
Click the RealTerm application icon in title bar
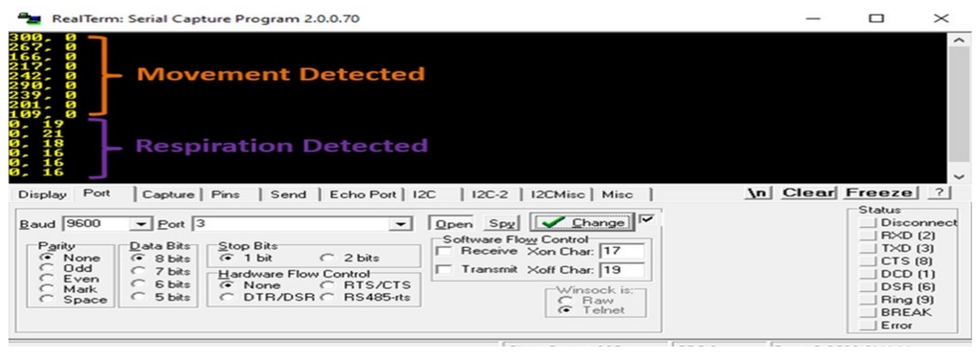coord(29,18)
